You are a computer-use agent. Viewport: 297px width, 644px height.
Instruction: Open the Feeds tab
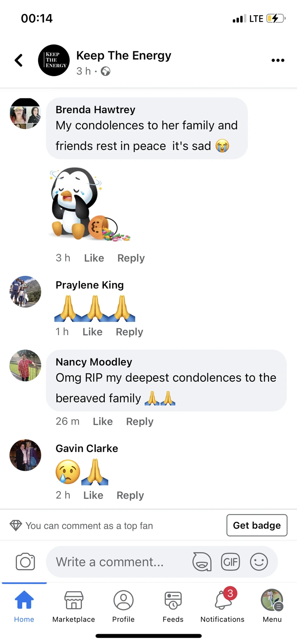[x=173, y=606]
